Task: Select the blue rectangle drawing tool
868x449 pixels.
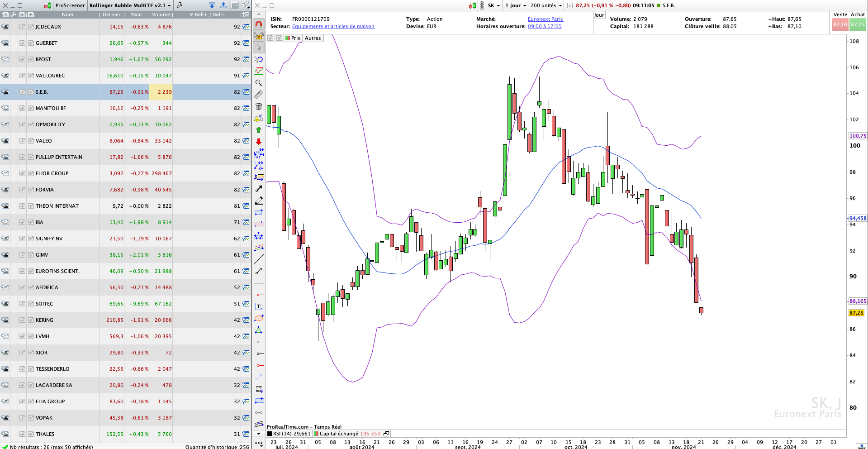Action: (259, 212)
